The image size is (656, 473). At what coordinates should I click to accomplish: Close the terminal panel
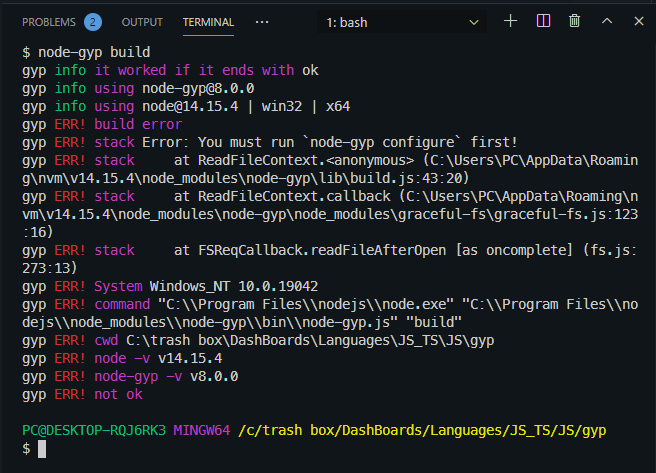[x=639, y=21]
